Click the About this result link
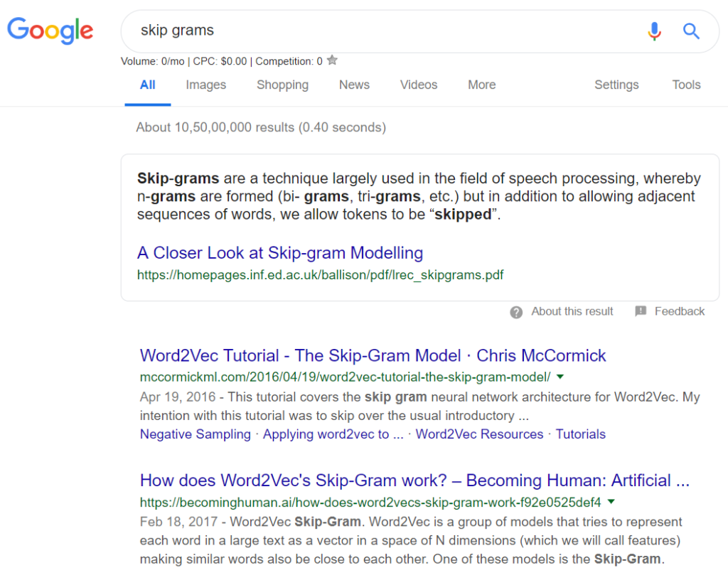The width and height of the screenshot is (728, 580). pyautogui.click(x=572, y=311)
